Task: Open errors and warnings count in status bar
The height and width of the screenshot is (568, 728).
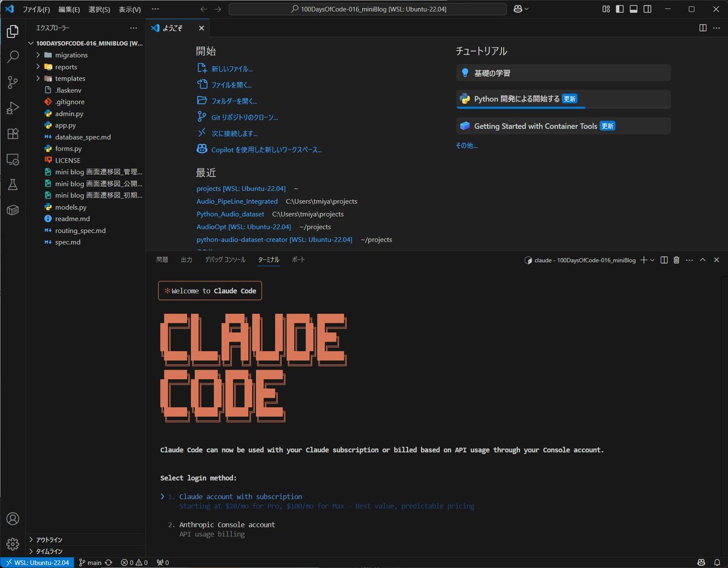Action: click(134, 563)
